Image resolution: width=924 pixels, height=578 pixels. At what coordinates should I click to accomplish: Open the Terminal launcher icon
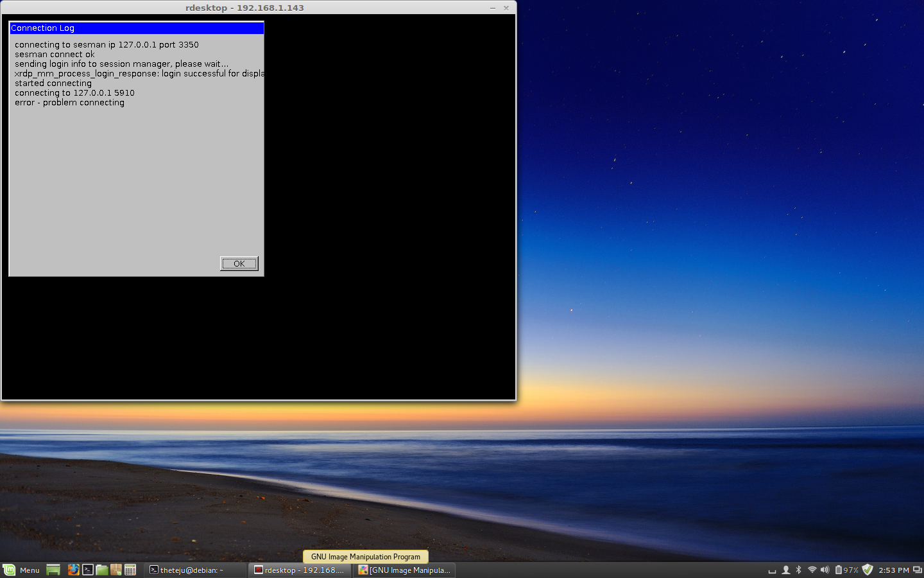(x=88, y=570)
